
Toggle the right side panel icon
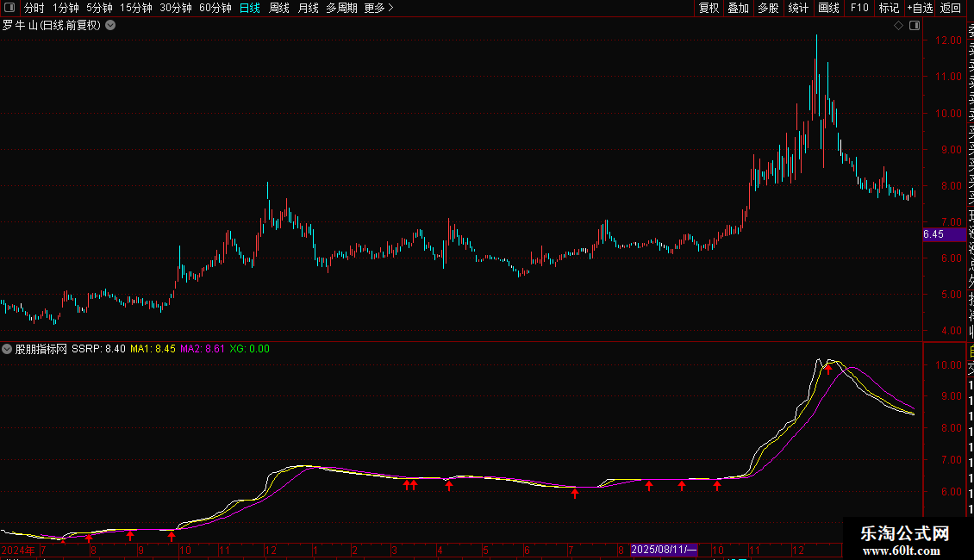[915, 26]
